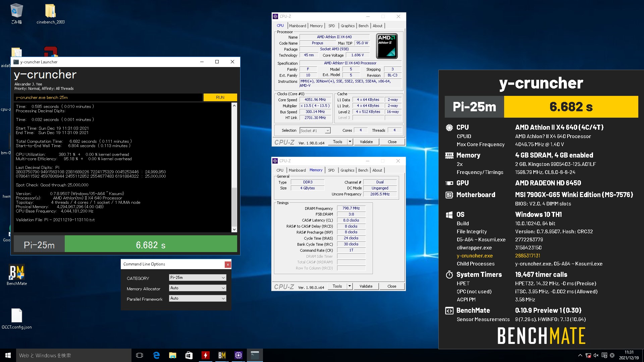This screenshot has height=362, width=644.
Task: Click the y-cruncher.exe bench 25m command field
Action: [x=108, y=98]
